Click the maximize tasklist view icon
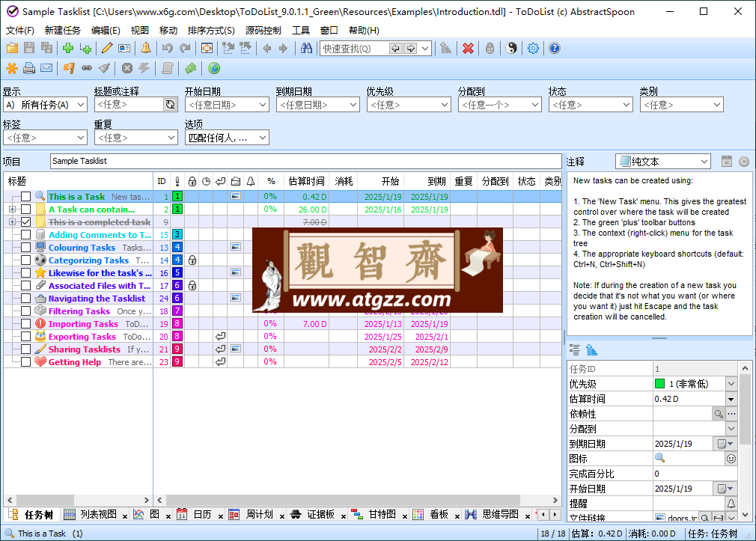This screenshot has height=541, width=756. tap(207, 48)
